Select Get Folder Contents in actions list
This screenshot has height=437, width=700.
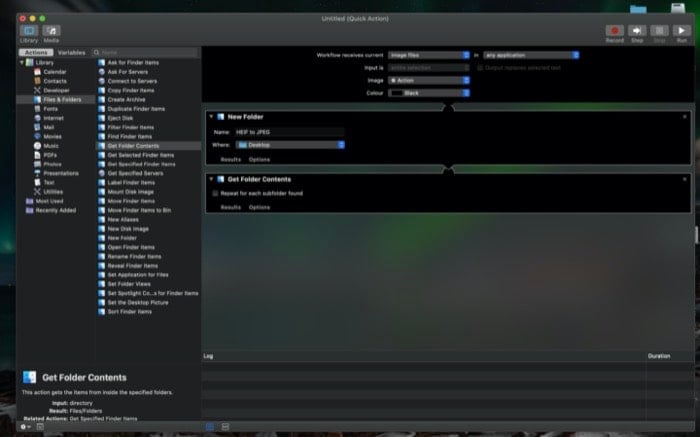pos(148,146)
